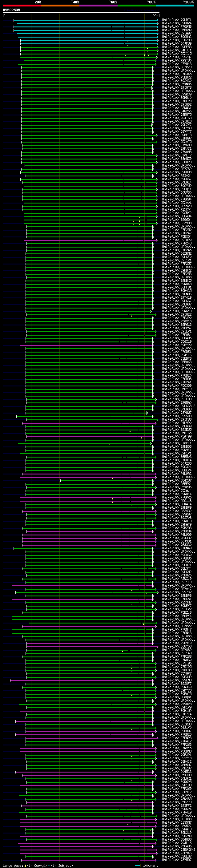197x868 pixels.
Task: Select the label UniRef100_O82432
Action: click(176, 511)
